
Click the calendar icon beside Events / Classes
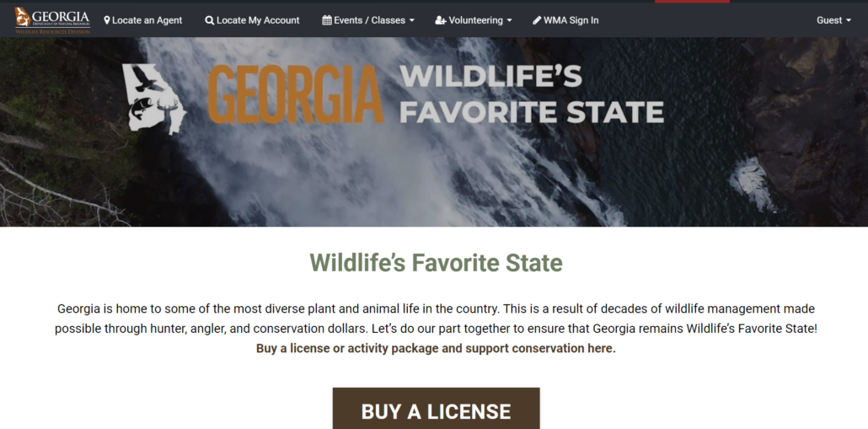(x=327, y=20)
